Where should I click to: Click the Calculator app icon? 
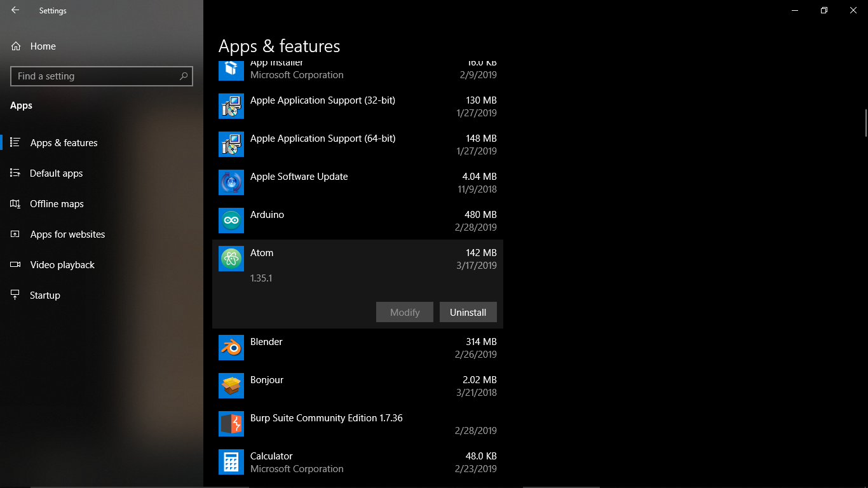231,462
